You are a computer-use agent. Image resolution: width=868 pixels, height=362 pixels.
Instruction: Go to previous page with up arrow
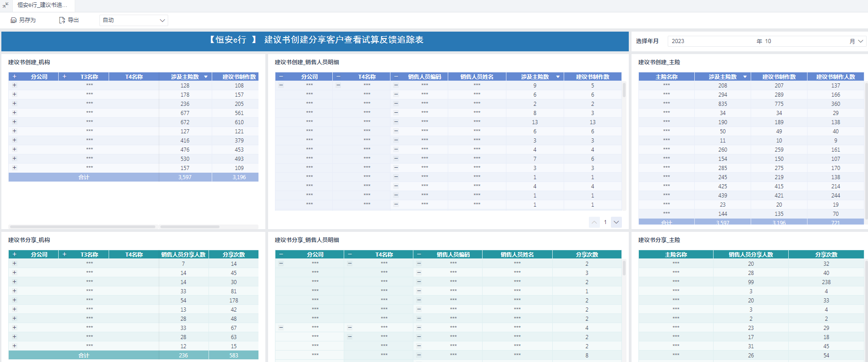click(x=594, y=222)
